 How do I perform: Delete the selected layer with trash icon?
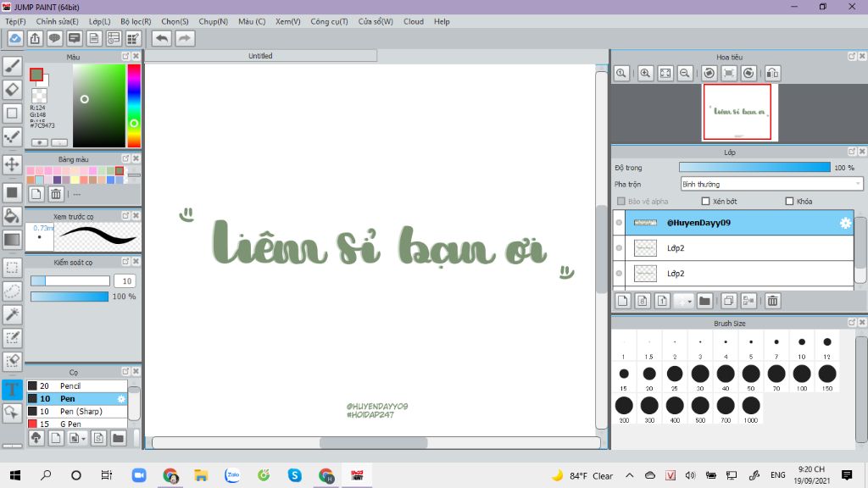[773, 301]
